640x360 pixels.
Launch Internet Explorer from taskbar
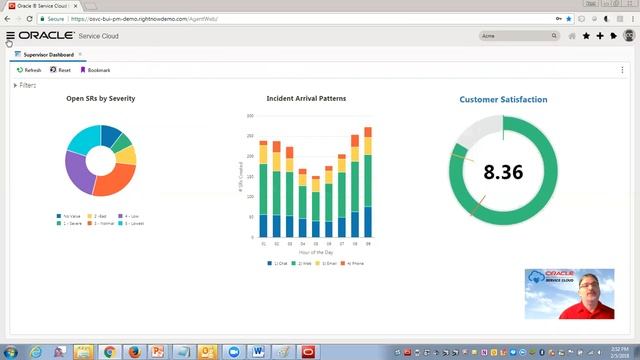[36, 352]
